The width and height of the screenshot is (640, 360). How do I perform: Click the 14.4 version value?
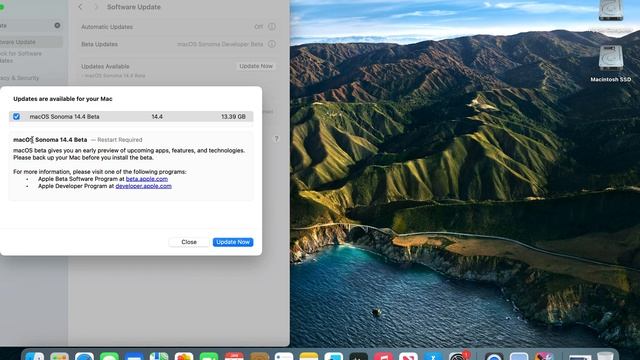click(157, 117)
